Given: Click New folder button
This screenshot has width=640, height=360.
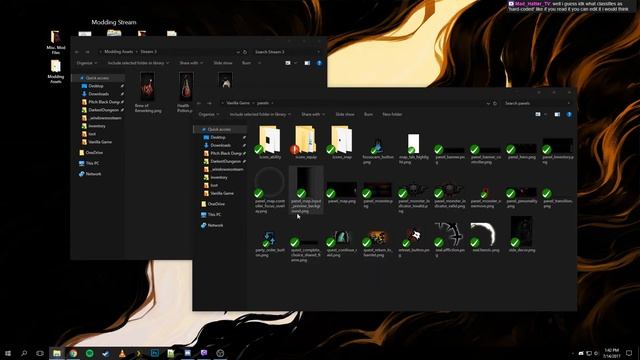Looking at the screenshot, I should 392,115.
